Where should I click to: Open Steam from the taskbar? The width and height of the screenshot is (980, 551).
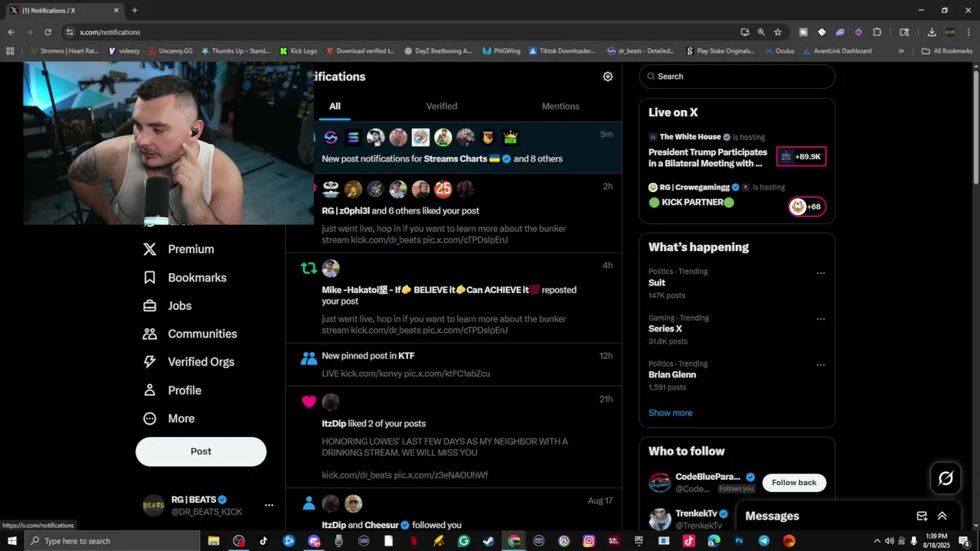point(488,541)
